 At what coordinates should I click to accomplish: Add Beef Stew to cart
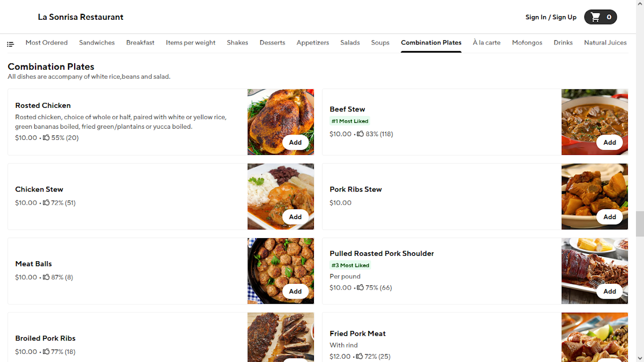tap(610, 143)
